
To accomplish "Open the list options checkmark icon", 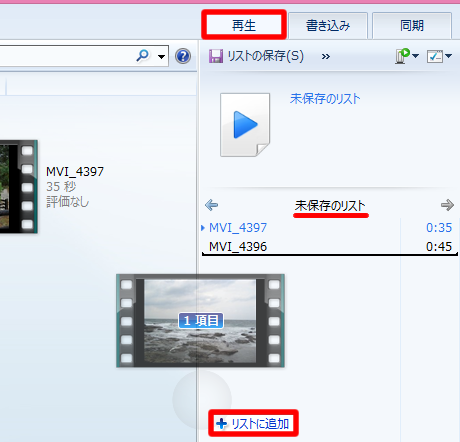I will coord(435,56).
